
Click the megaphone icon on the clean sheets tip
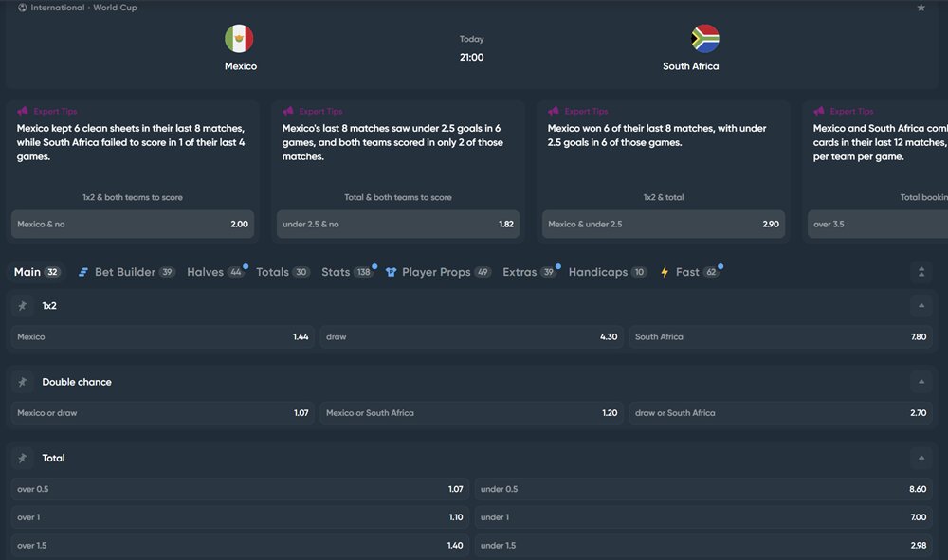coord(23,111)
